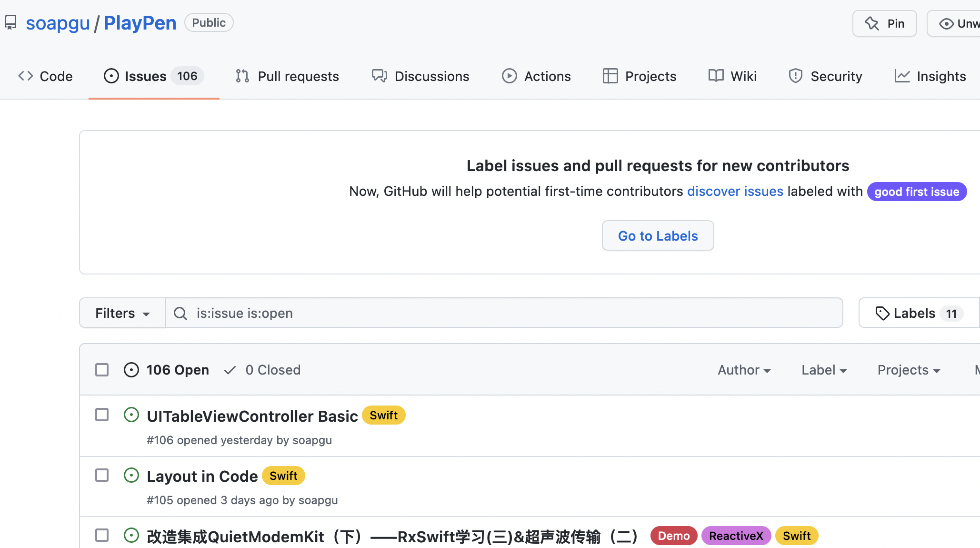
Task: Open the Security tab
Action: tap(825, 76)
